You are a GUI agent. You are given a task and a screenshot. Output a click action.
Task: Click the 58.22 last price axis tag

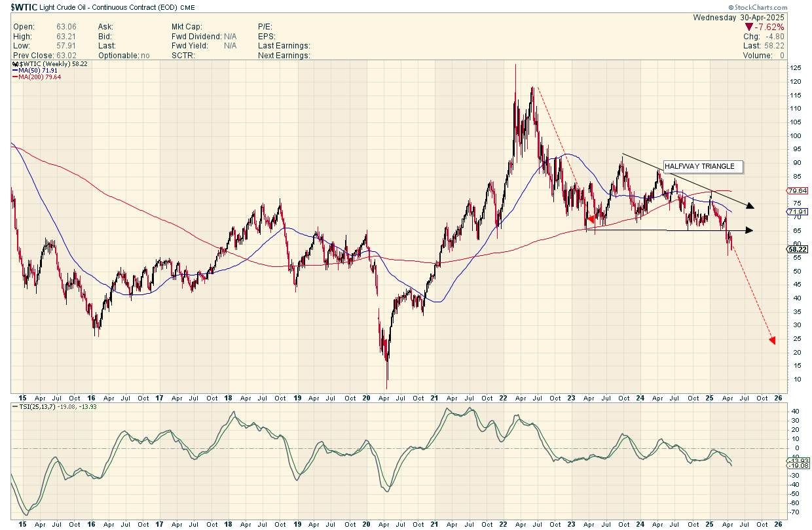(x=798, y=249)
